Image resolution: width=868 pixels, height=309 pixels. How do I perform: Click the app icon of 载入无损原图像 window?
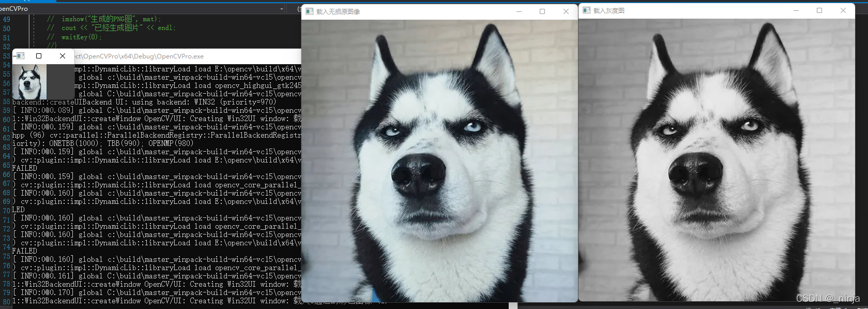click(310, 11)
